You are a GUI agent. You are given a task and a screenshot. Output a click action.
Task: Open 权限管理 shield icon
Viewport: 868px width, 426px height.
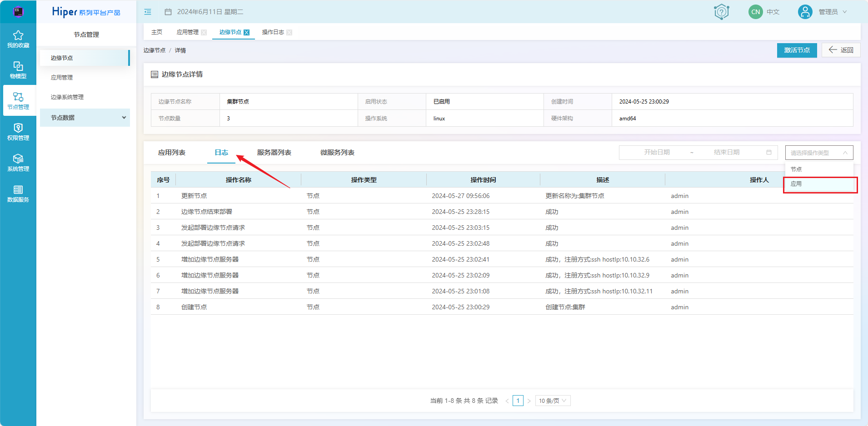pyautogui.click(x=18, y=128)
